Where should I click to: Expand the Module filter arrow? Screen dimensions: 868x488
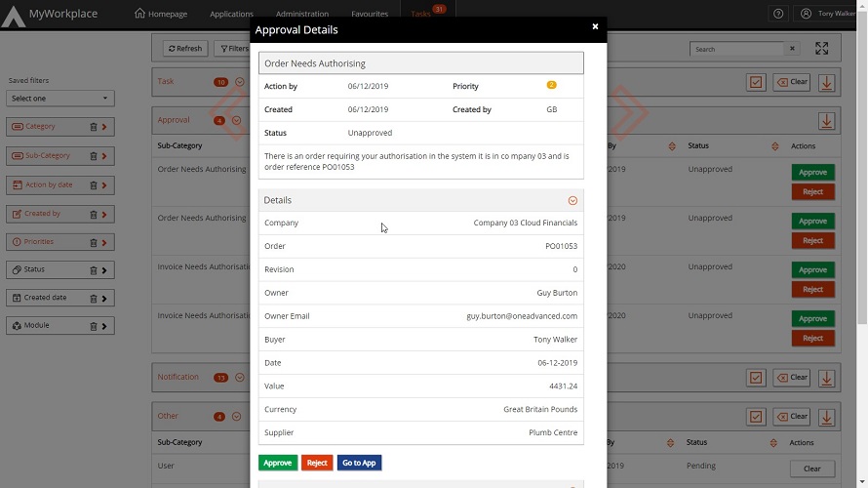(104, 326)
